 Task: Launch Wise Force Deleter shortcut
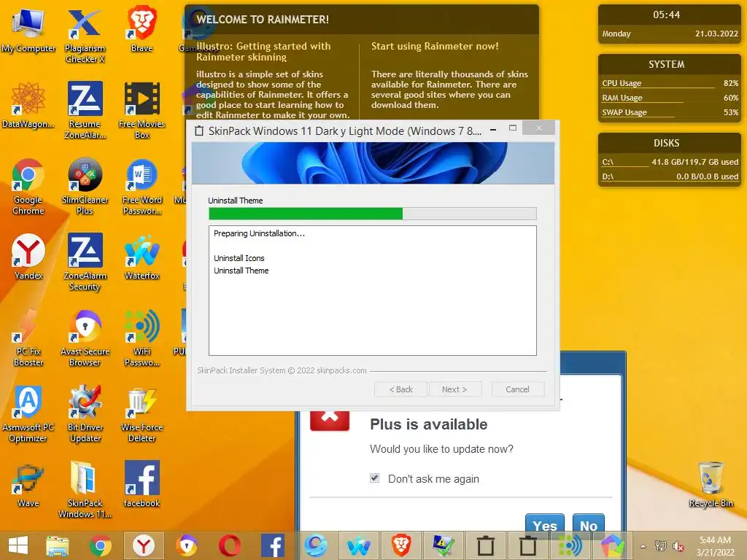(x=142, y=414)
